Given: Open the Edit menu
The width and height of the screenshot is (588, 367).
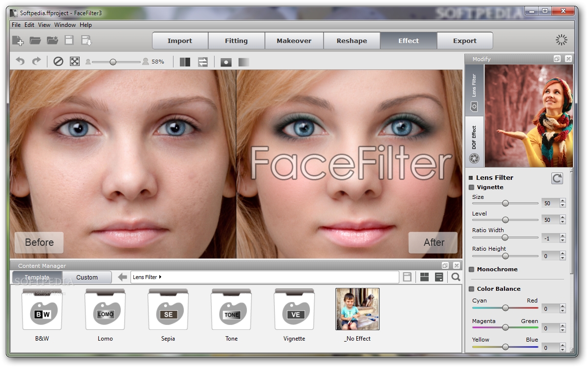Looking at the screenshot, I should click(x=29, y=25).
